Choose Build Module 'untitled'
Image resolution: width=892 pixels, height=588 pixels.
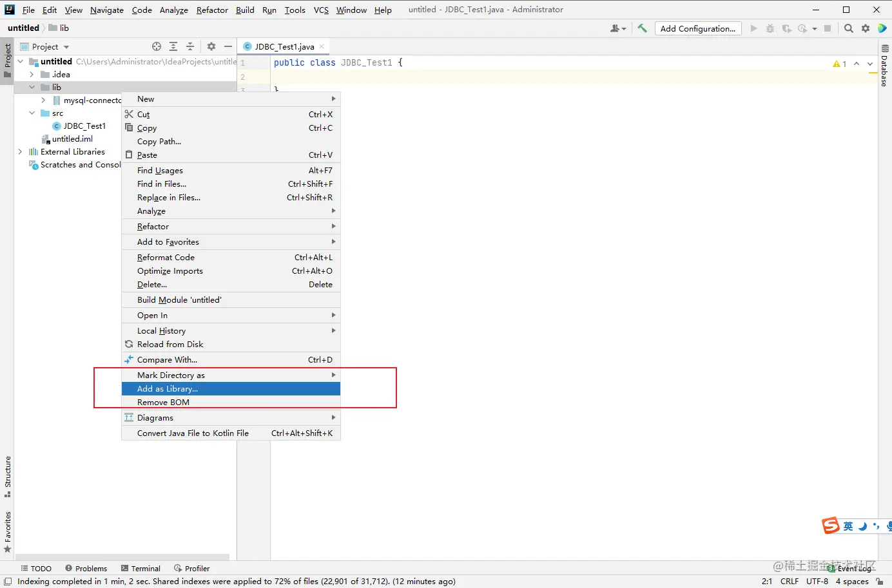pyautogui.click(x=231, y=299)
